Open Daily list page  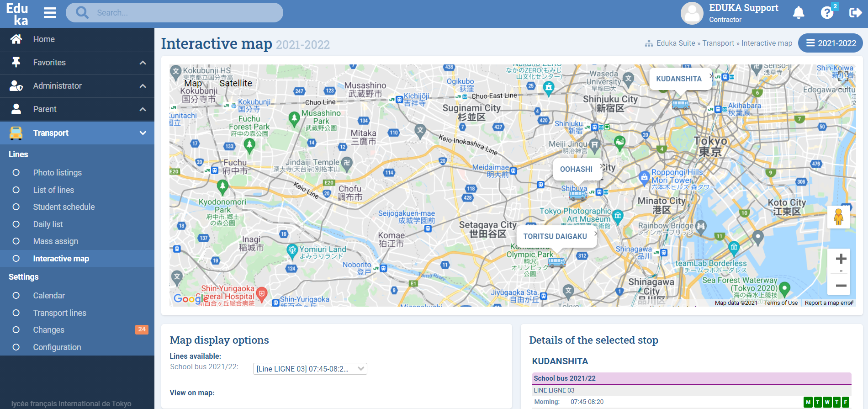pyautogui.click(x=48, y=224)
